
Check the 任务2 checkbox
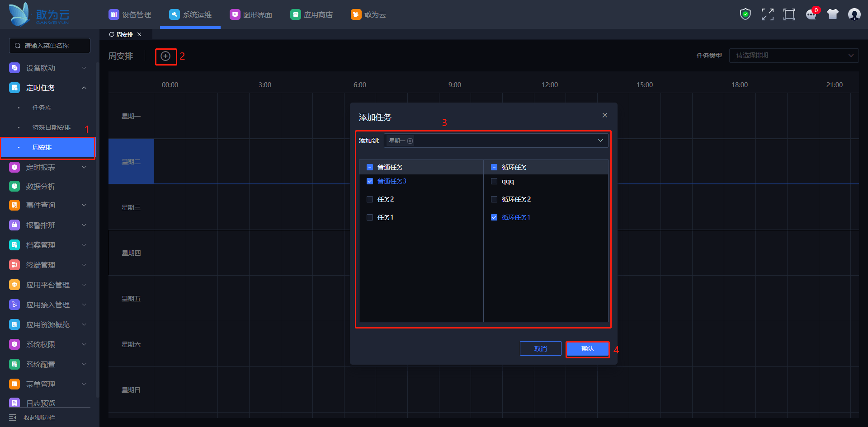pyautogui.click(x=370, y=199)
